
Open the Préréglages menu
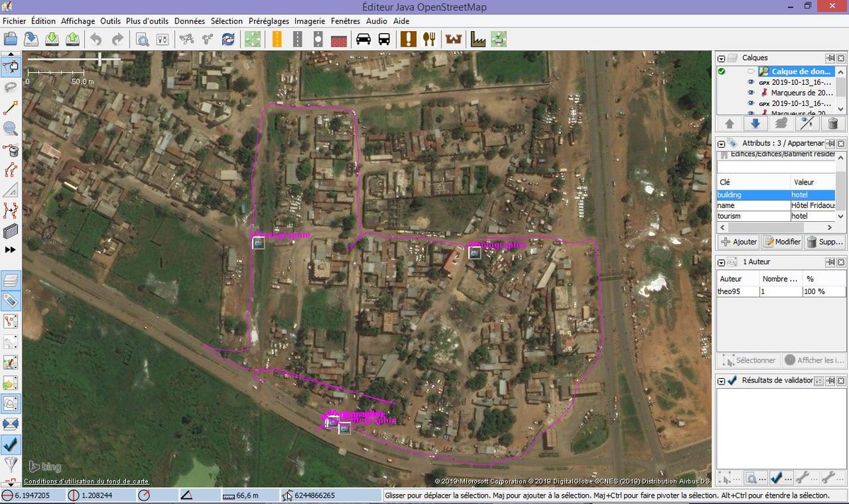point(269,21)
